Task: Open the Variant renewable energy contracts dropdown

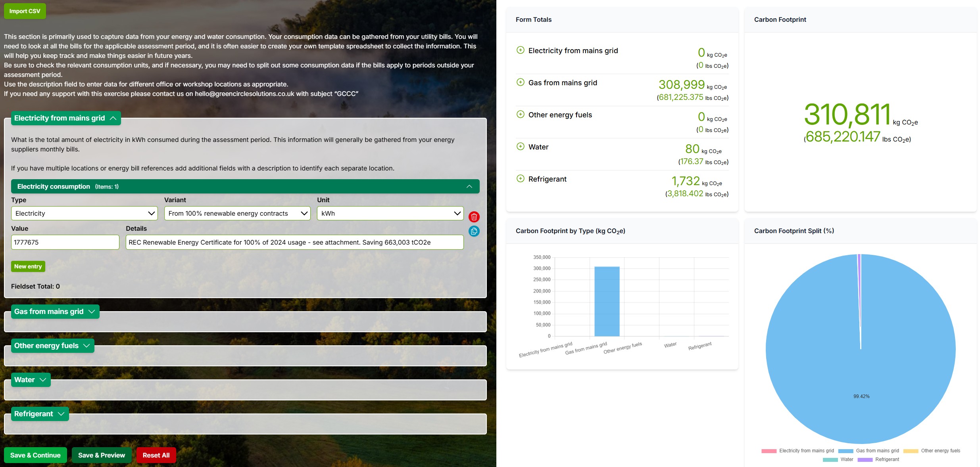Action: pyautogui.click(x=237, y=213)
